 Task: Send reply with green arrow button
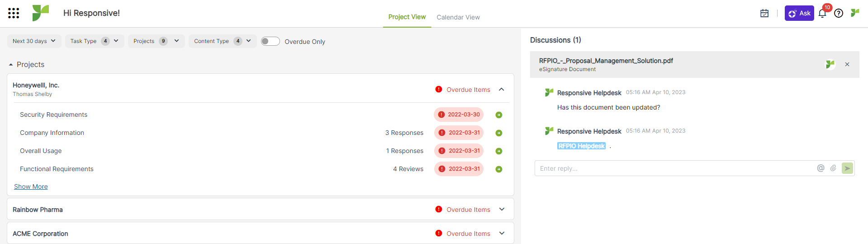(x=847, y=168)
